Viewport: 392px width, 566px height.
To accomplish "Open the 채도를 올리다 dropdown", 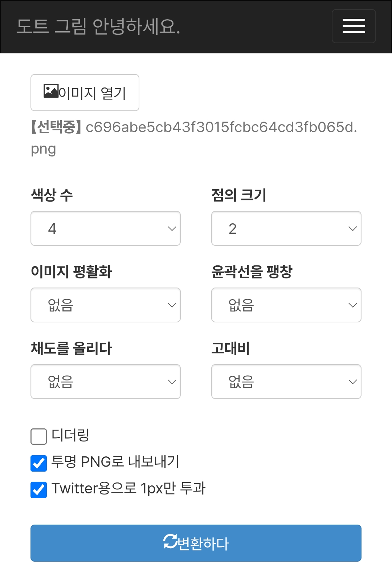I will pos(106,382).
